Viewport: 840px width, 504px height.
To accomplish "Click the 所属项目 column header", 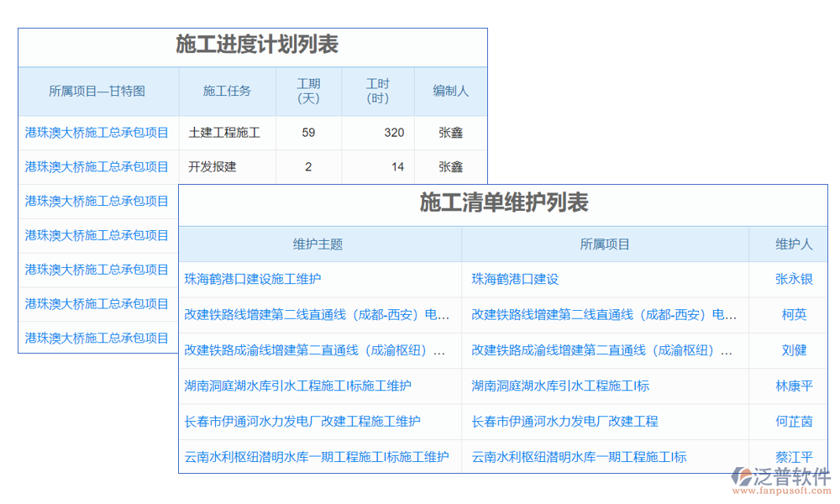I will (605, 244).
